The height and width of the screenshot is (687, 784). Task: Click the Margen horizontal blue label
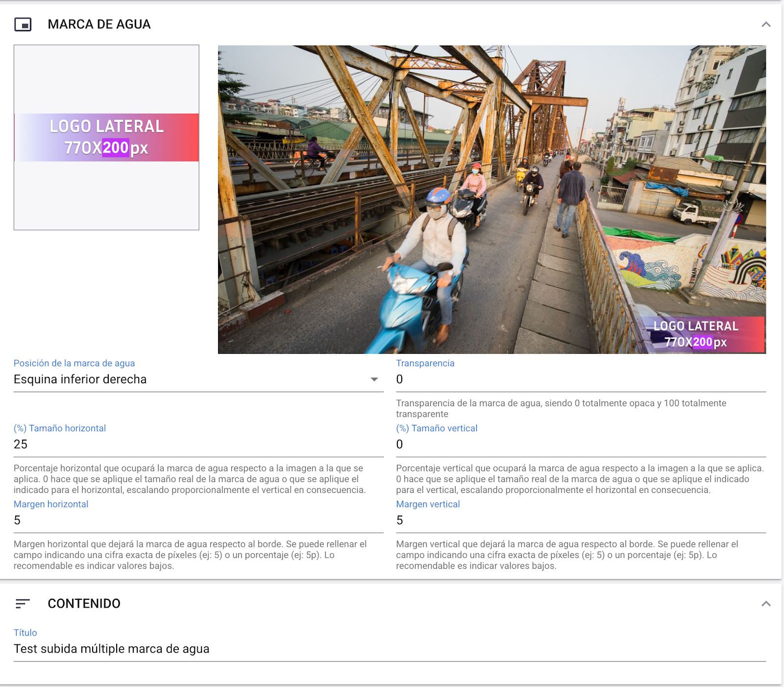pos(51,504)
